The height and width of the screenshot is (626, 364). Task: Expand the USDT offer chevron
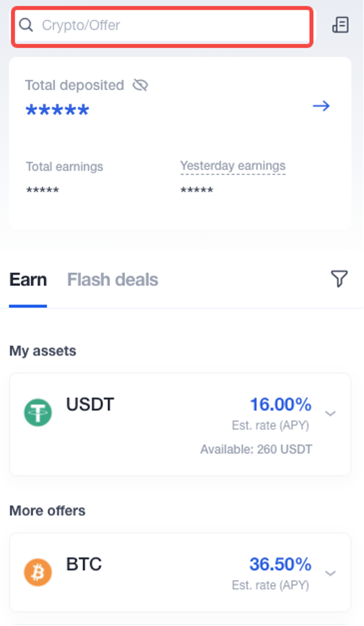[x=330, y=413]
